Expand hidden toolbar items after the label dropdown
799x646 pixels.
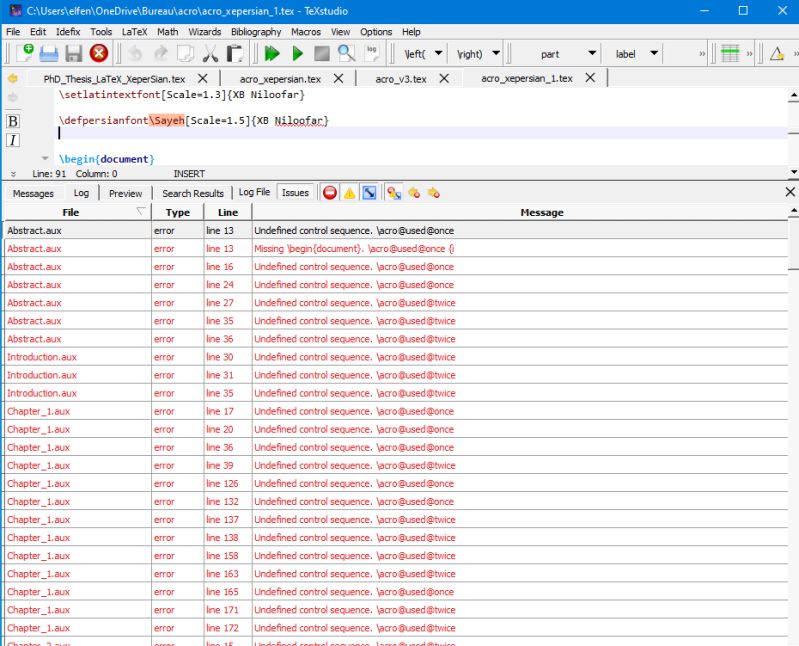click(702, 53)
